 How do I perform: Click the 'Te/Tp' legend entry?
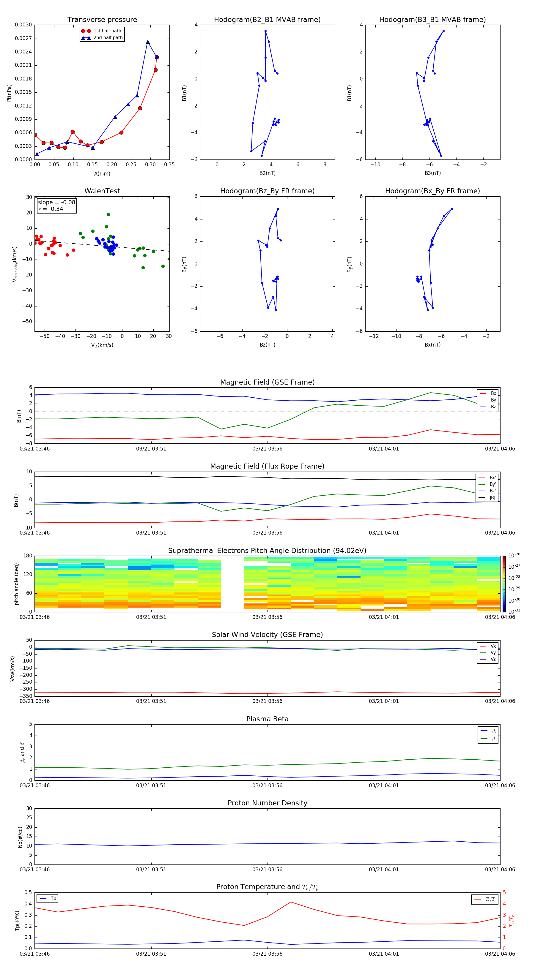(485, 899)
